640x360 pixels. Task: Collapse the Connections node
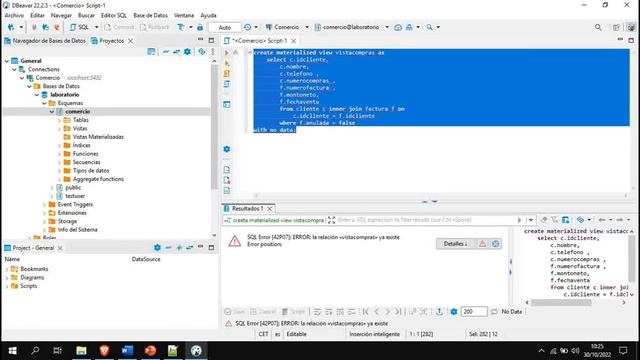pyautogui.click(x=14, y=69)
